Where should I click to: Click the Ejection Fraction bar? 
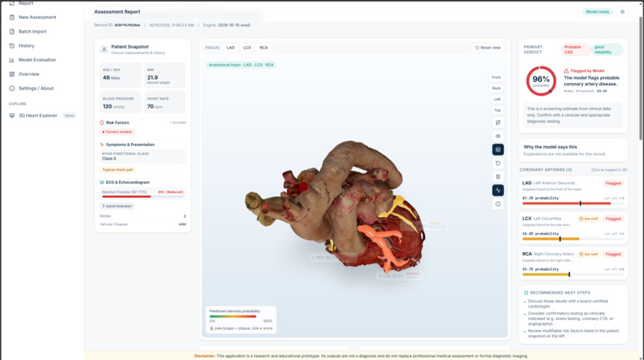(142, 196)
